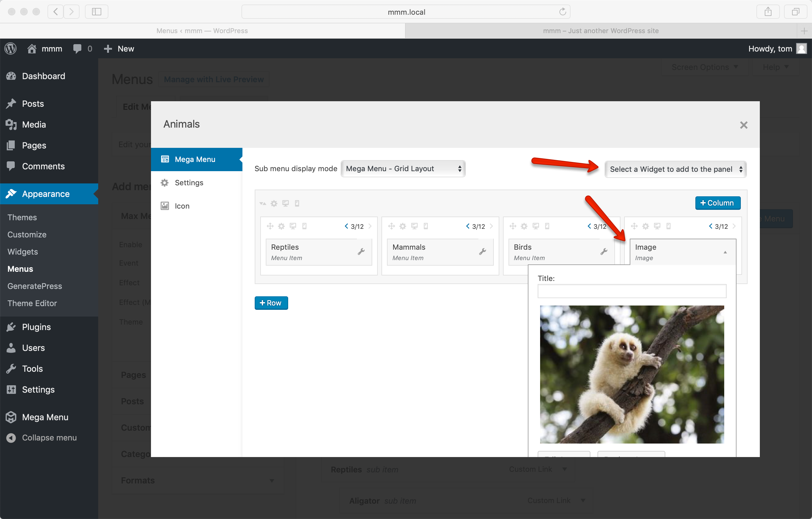Click the image widget Title input field
The height and width of the screenshot is (519, 812).
tap(632, 291)
